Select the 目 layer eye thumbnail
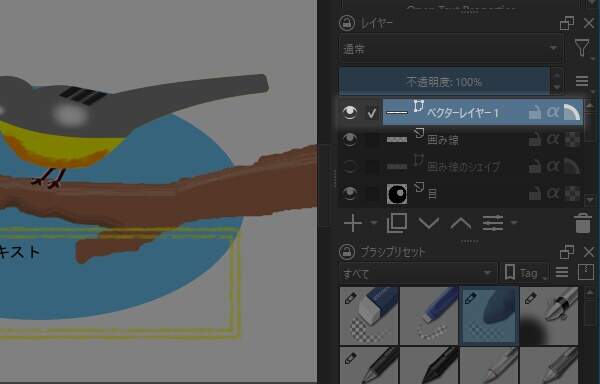The height and width of the screenshot is (384, 600). click(397, 194)
